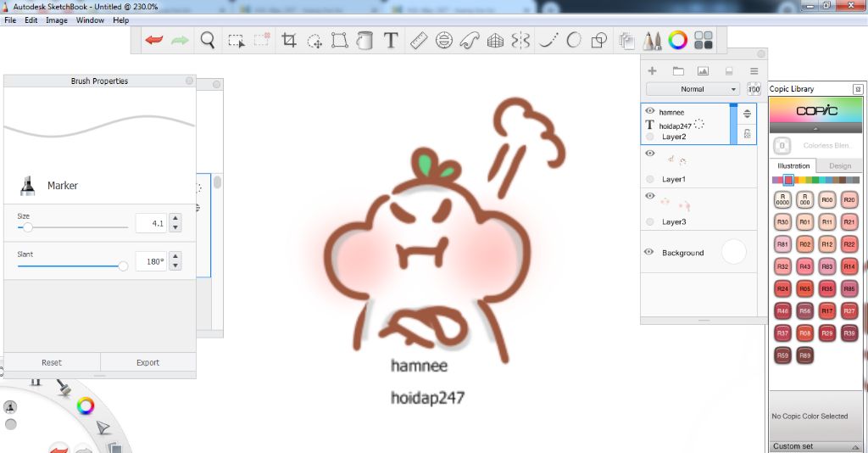Open the File menu
This screenshot has width=868, height=453.
pyautogui.click(x=10, y=20)
